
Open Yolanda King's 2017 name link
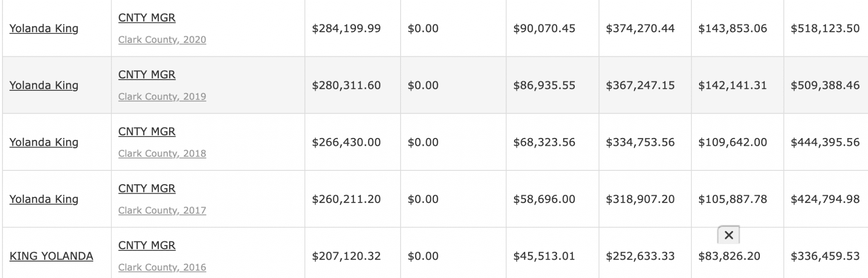click(x=44, y=199)
